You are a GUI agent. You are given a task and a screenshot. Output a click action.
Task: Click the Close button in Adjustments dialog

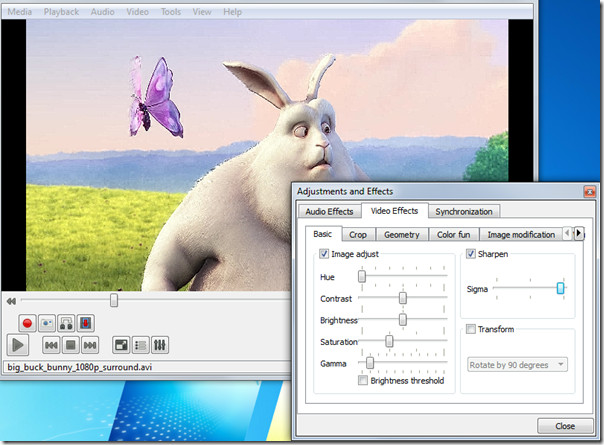[565, 426]
